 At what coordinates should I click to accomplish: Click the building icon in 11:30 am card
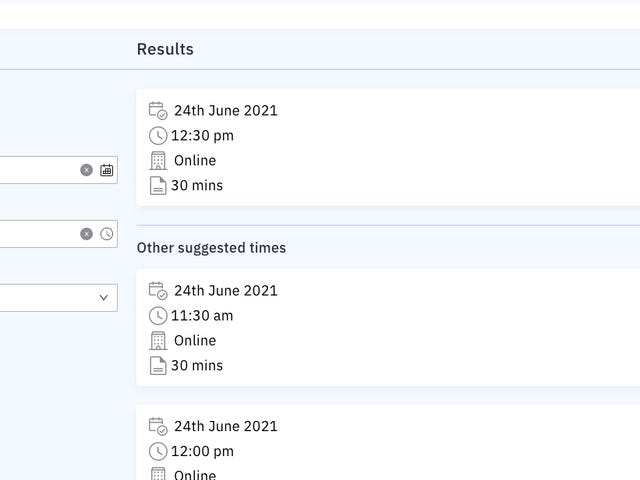tap(157, 340)
